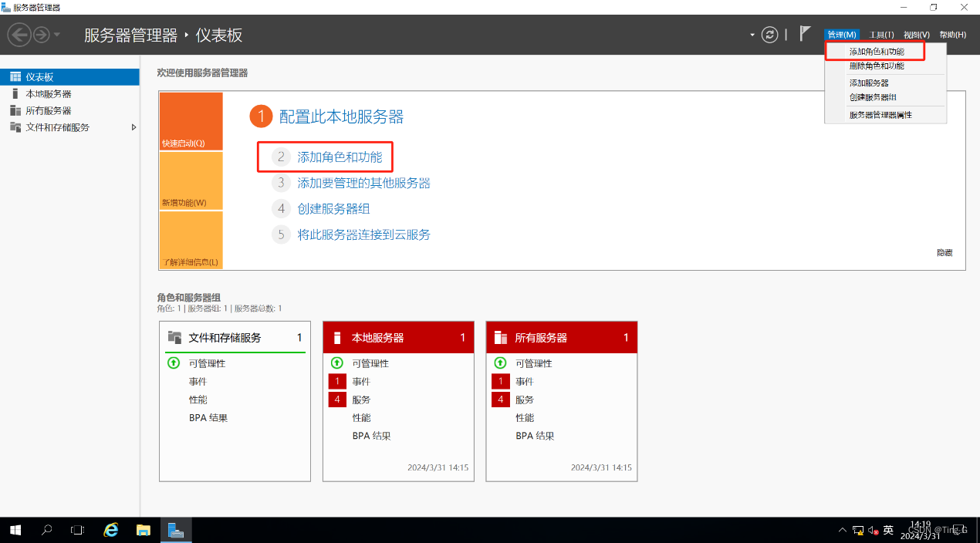Click the back navigation arrow

pos(19,34)
